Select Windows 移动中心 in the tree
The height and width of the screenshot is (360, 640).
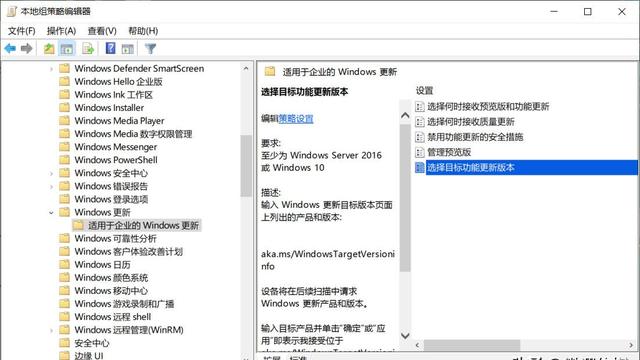pyautogui.click(x=111, y=291)
